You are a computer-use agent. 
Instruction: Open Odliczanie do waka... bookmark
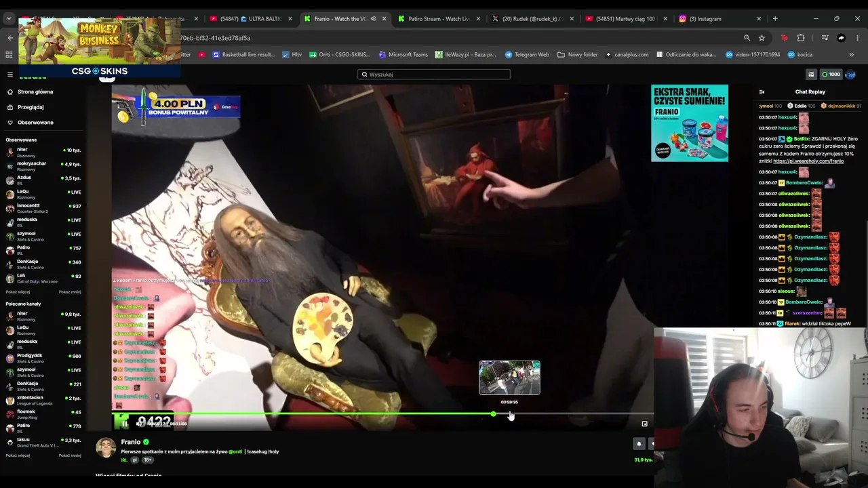(x=686, y=55)
